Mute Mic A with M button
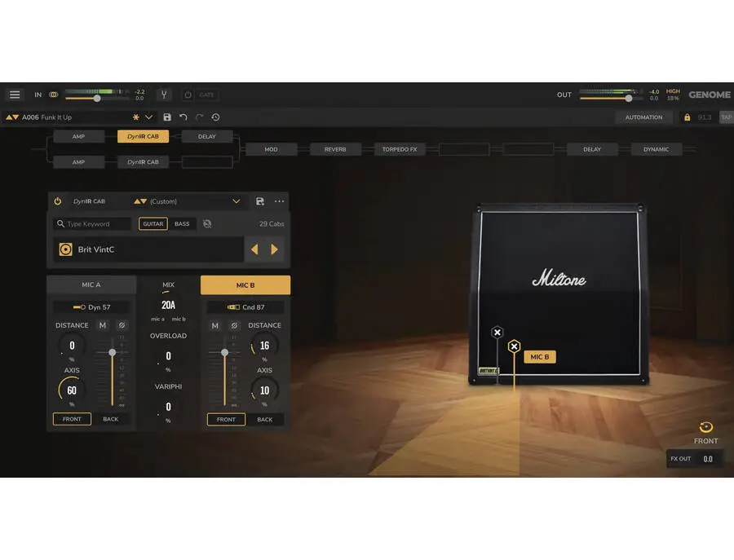 point(103,325)
